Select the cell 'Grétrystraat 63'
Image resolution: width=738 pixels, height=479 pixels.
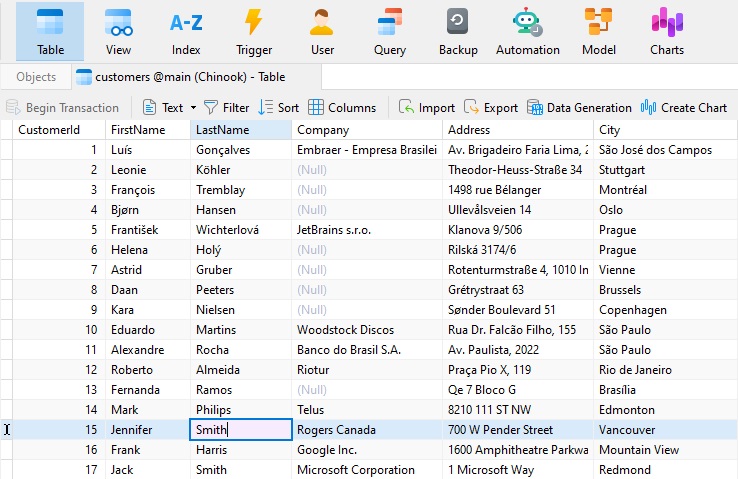[518, 290]
